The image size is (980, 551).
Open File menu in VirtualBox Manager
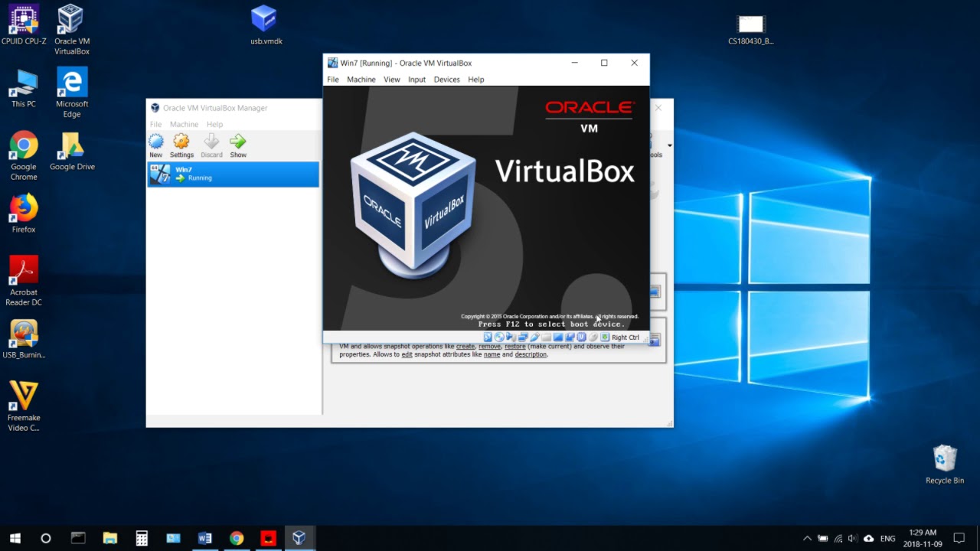tap(155, 124)
